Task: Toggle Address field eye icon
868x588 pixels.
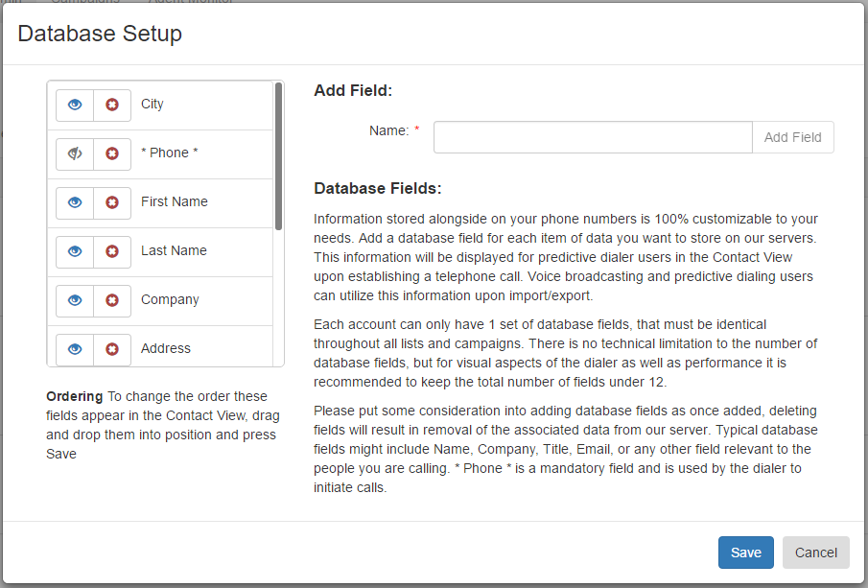Action: point(75,349)
